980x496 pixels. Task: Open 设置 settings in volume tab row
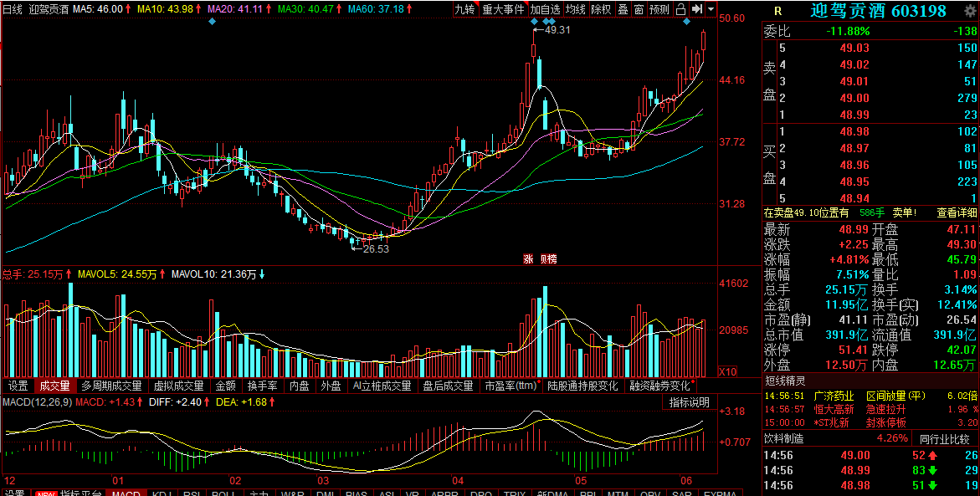tap(18, 386)
